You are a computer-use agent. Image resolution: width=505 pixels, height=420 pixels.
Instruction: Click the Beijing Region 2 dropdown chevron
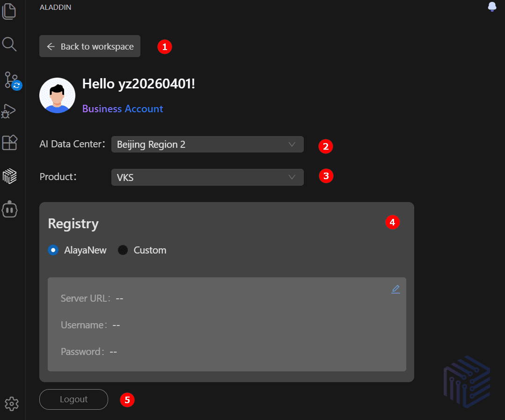tap(292, 145)
